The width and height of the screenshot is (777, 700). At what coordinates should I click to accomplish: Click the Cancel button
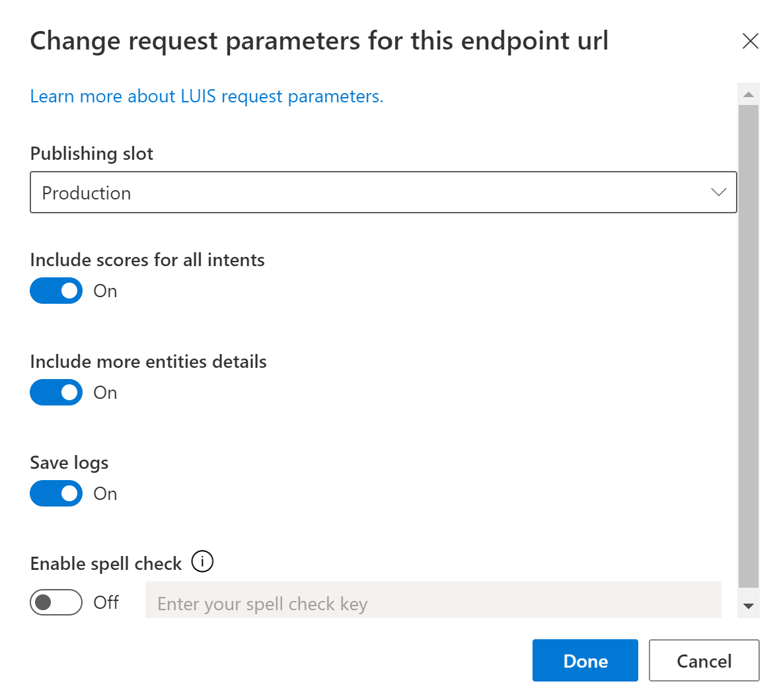click(x=704, y=660)
